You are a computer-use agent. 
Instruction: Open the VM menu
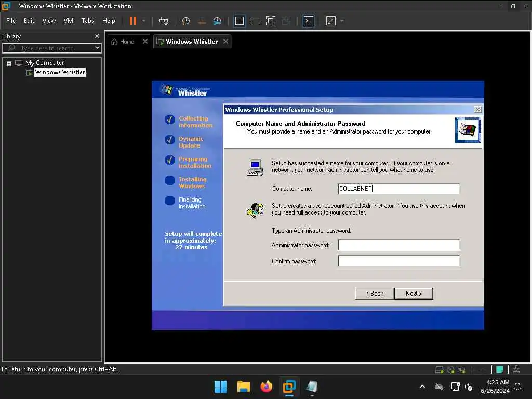coord(68,21)
